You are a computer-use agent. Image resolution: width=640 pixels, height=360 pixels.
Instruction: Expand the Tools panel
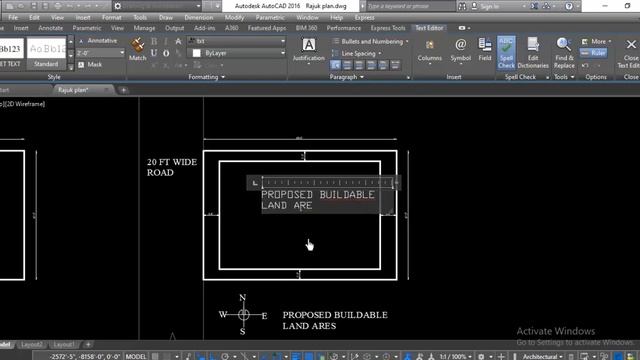tap(564, 77)
